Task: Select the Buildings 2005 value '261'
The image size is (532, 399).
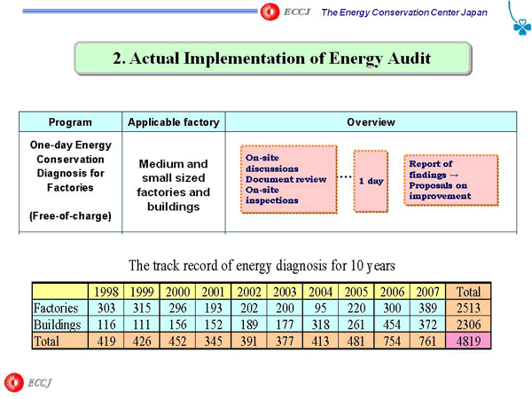Action: click(356, 325)
